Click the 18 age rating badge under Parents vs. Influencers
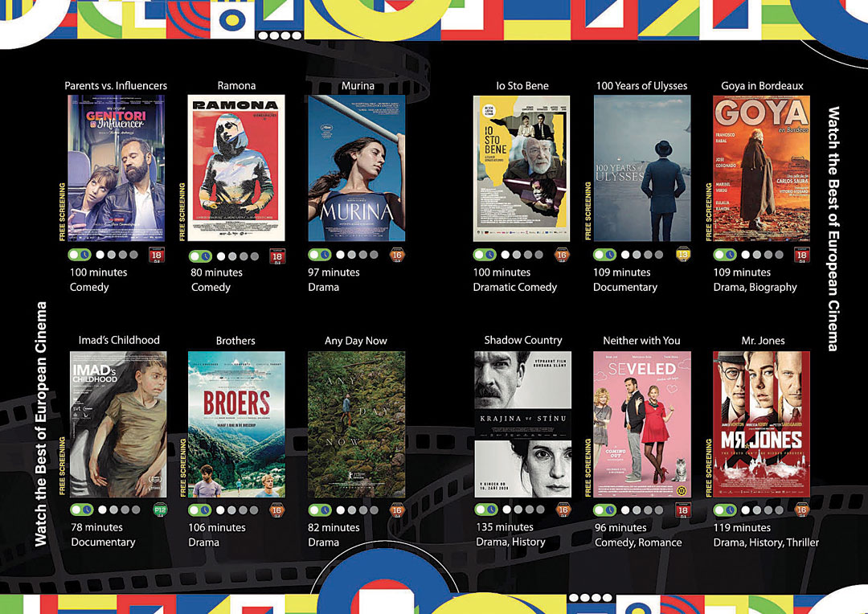 [x=157, y=256]
